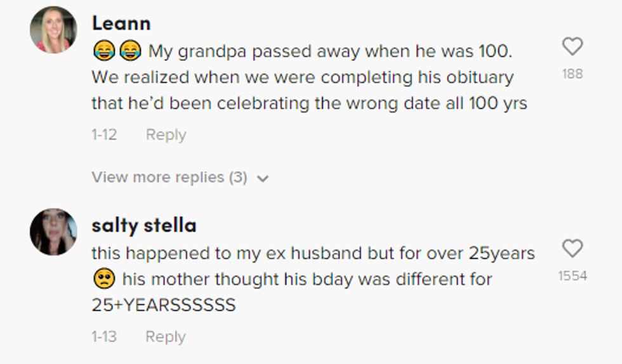Expand View more replies (3)

pos(169,178)
